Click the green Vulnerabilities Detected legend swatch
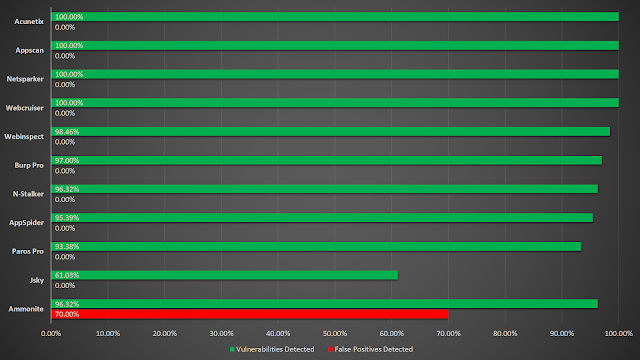 [x=232, y=349]
